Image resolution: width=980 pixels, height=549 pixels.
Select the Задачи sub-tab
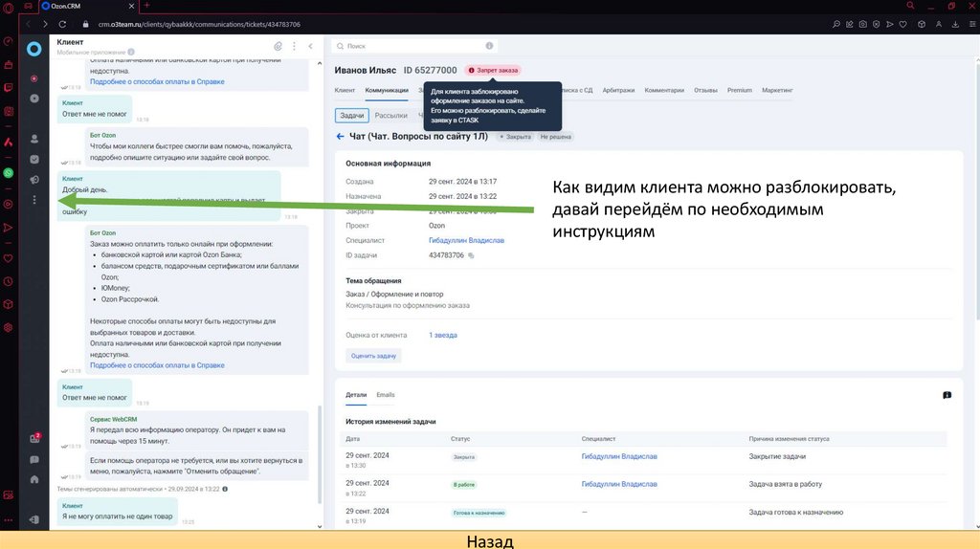coord(352,116)
